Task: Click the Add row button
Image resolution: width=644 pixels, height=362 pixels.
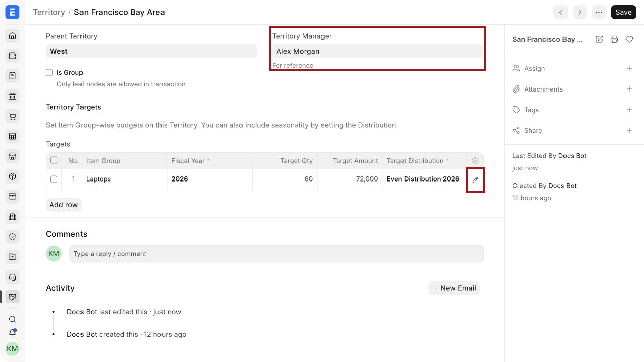Action: coord(64,205)
